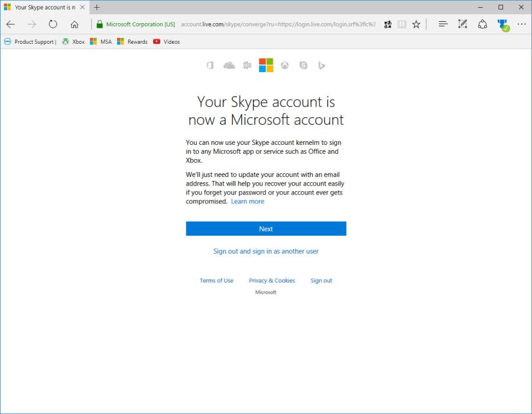The width and height of the screenshot is (532, 414).
Task: Close the Skype account browser tab
Action: tap(82, 7)
